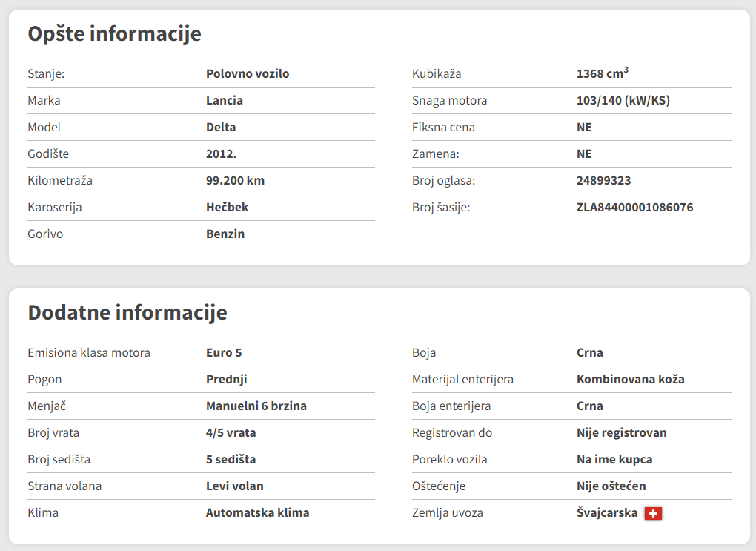Select the ad number '24899323'
Viewport: 756px width, 551px height.
603,180
